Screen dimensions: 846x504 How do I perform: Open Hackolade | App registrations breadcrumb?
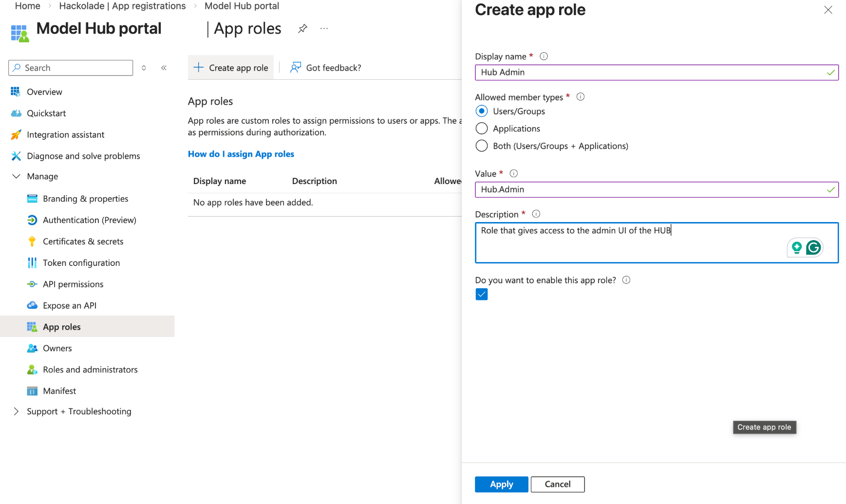pos(122,6)
